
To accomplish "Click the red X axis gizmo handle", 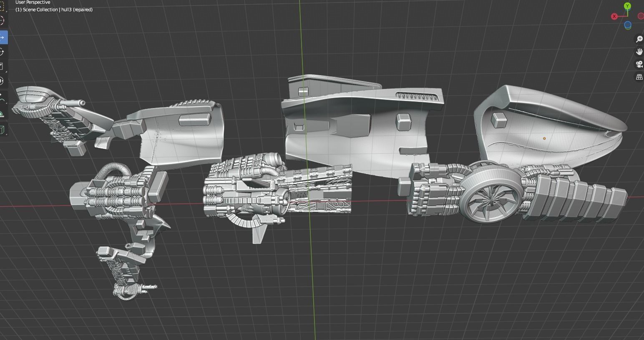I will click(614, 16).
